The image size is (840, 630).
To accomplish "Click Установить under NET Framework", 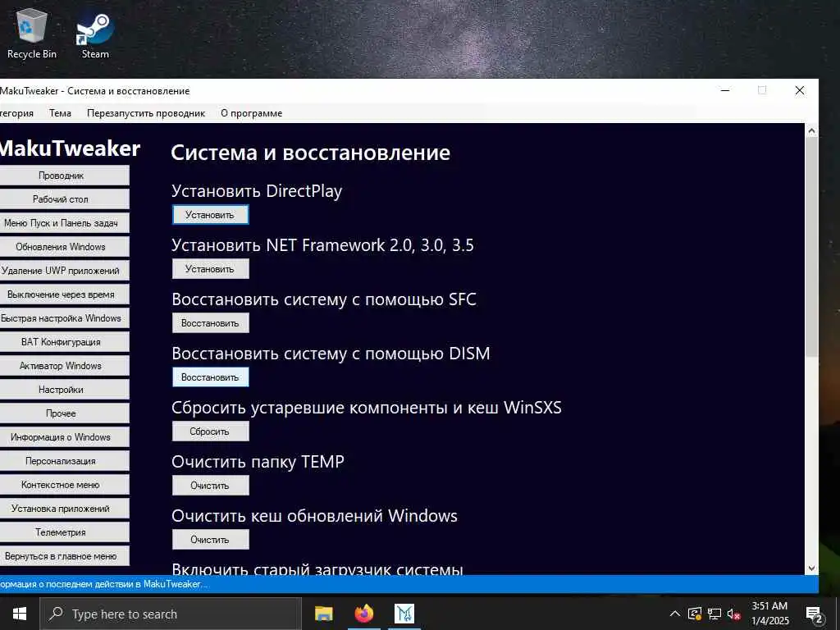I will tap(210, 269).
